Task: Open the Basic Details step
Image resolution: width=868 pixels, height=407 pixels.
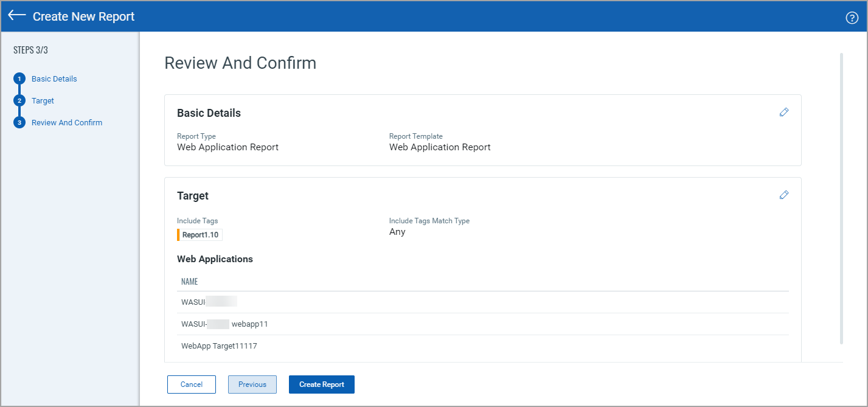Action: (x=54, y=78)
